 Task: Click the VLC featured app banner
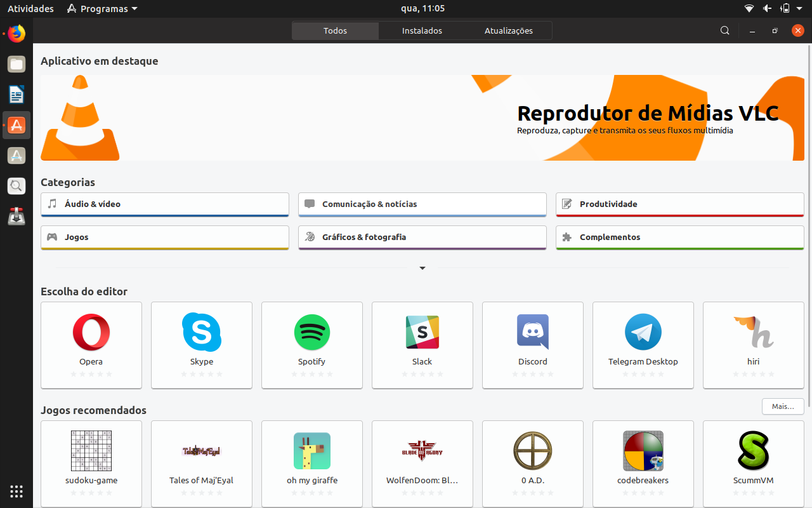tap(422, 117)
